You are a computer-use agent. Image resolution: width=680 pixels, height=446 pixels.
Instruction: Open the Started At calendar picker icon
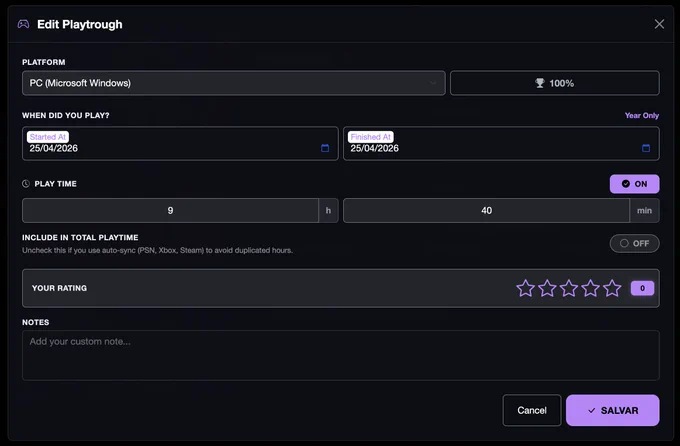click(325, 148)
